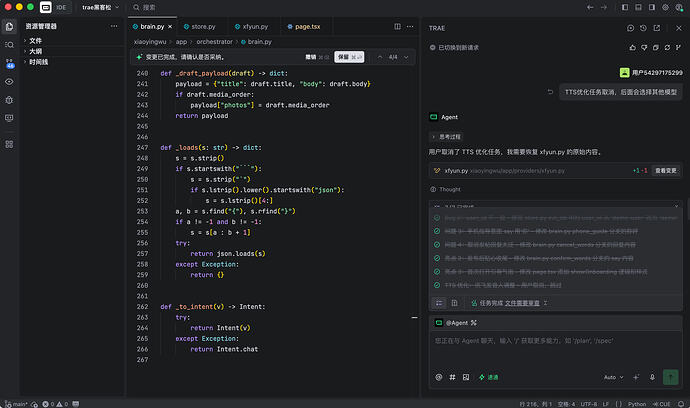The width and height of the screenshot is (690, 408).
Task: Send message with green arrow button
Action: tap(671, 377)
